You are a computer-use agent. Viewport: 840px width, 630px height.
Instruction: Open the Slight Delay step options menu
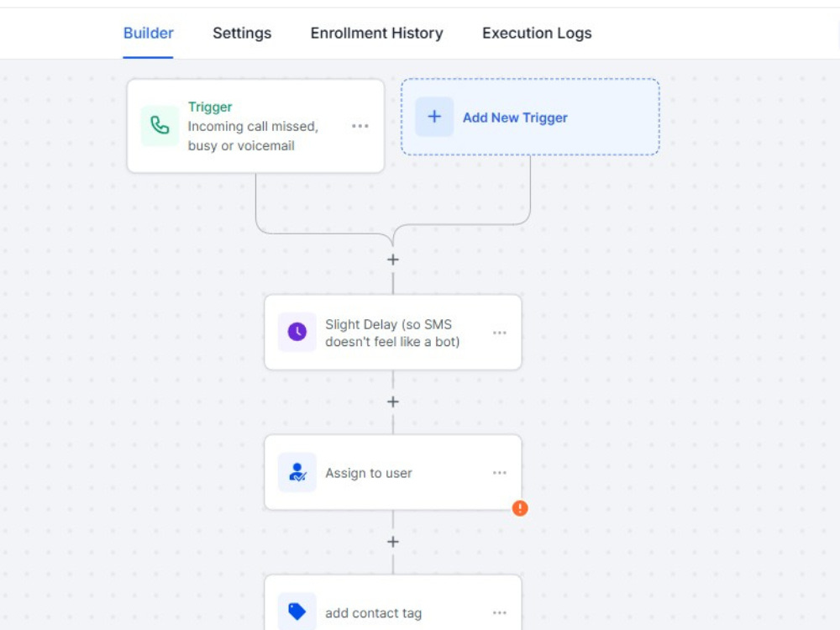coord(499,333)
